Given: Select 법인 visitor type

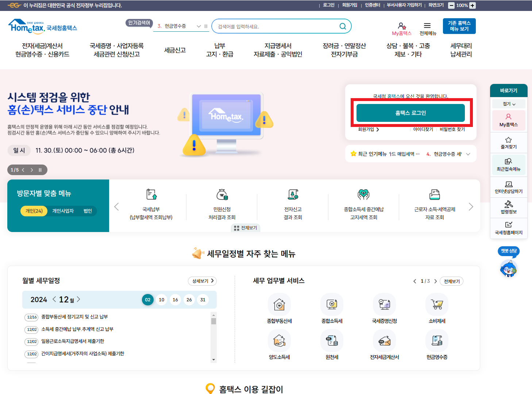Looking at the screenshot, I should pyautogui.click(x=88, y=211).
